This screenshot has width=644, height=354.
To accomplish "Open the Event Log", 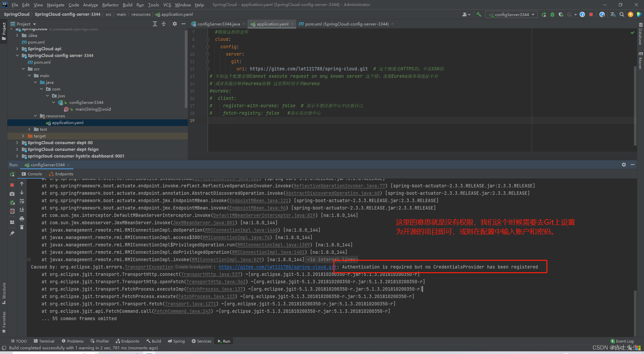I will 622,341.
